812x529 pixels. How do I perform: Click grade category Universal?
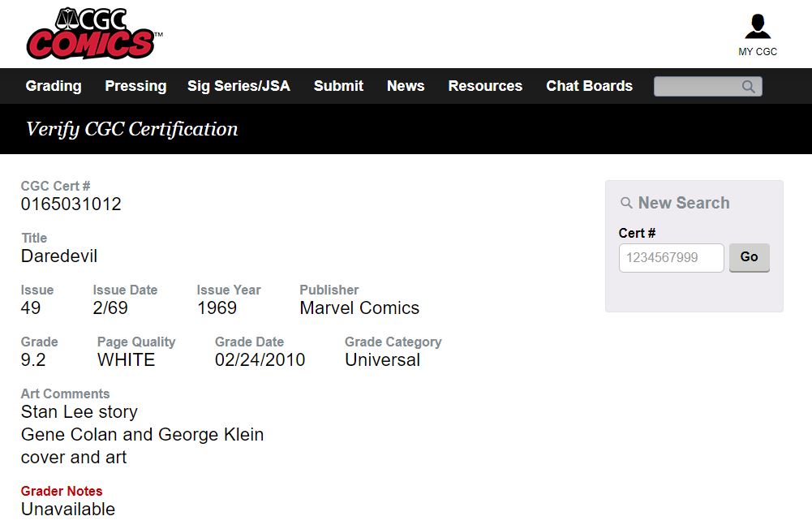click(382, 359)
